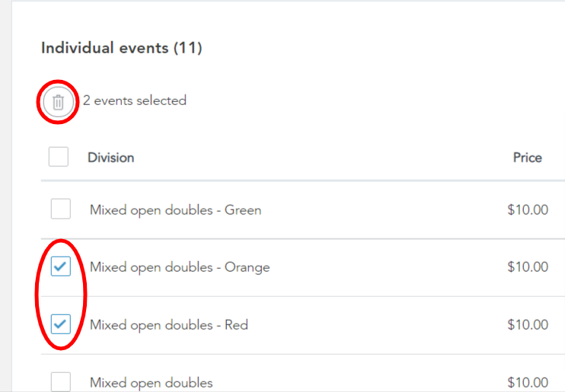The width and height of the screenshot is (565, 392).
Task: Open the Mixed open doubles - Orange event name
Action: tap(180, 267)
